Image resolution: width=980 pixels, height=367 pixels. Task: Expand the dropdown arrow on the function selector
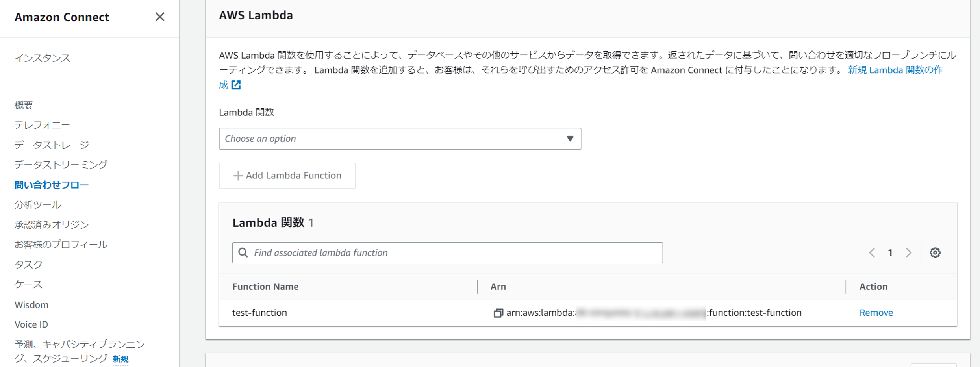(x=570, y=139)
